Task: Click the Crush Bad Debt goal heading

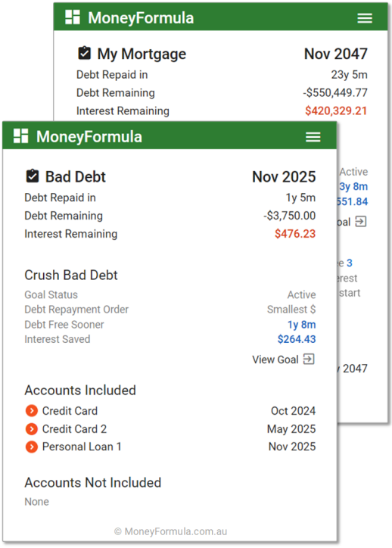Action: (x=71, y=275)
